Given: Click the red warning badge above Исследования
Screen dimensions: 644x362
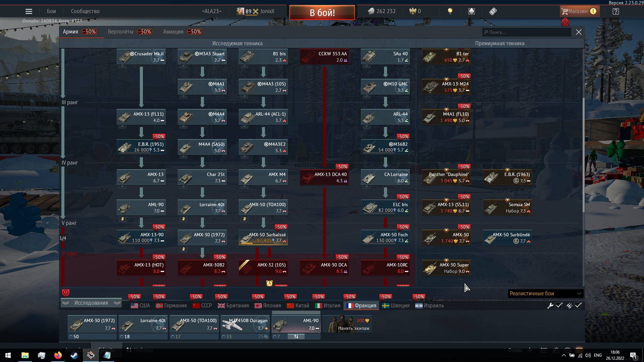Looking at the screenshot, I should [66, 293].
